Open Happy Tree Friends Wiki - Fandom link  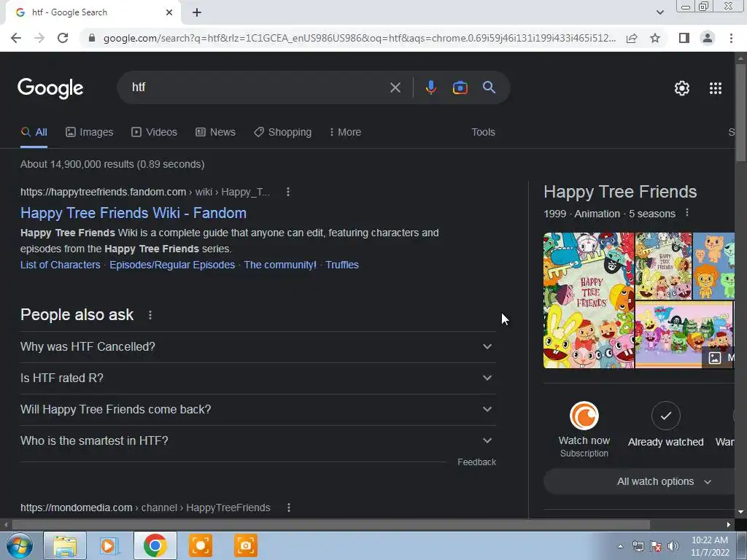tap(133, 213)
